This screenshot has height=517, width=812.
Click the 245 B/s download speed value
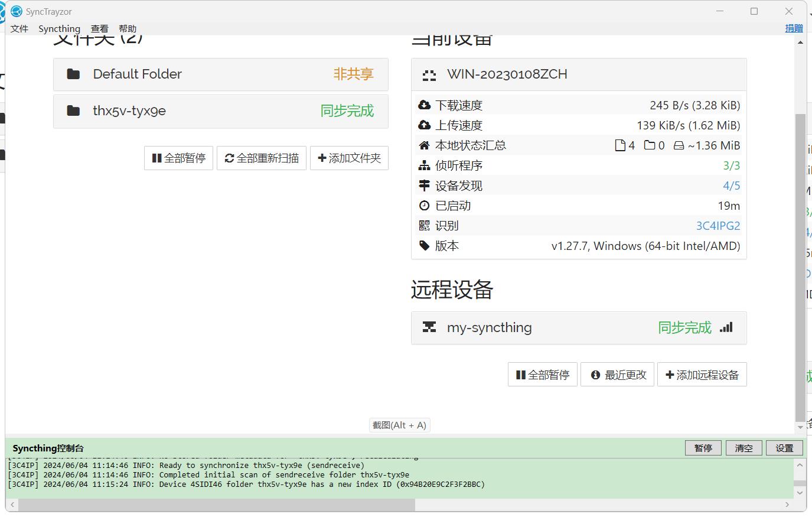click(695, 105)
